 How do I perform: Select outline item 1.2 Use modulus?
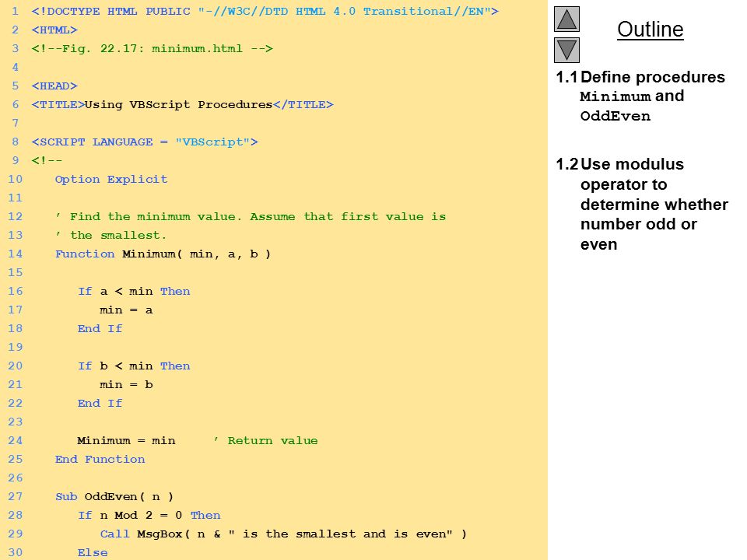pyautogui.click(x=642, y=204)
